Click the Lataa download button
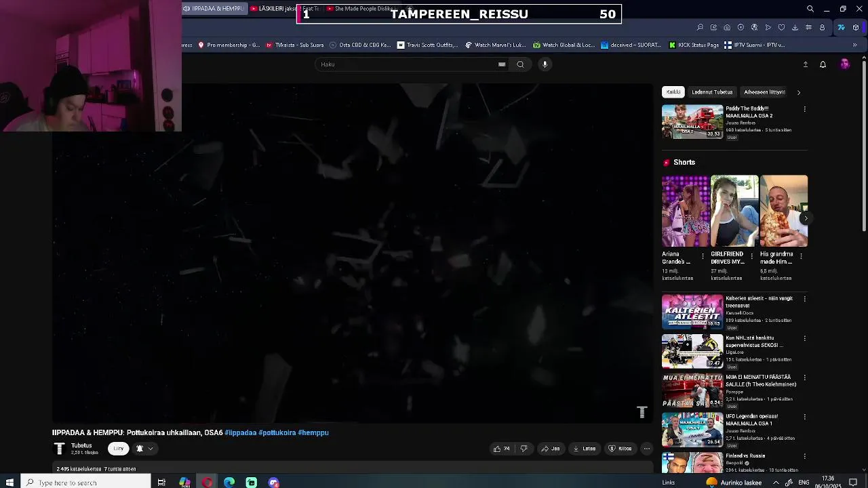Image resolution: width=868 pixels, height=488 pixels. tap(585, 449)
